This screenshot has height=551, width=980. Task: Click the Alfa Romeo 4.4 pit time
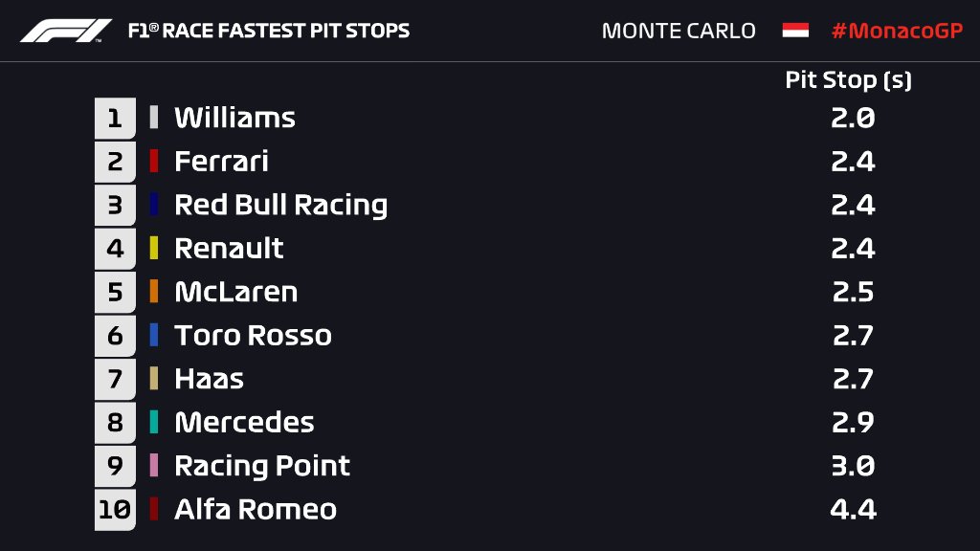click(853, 509)
